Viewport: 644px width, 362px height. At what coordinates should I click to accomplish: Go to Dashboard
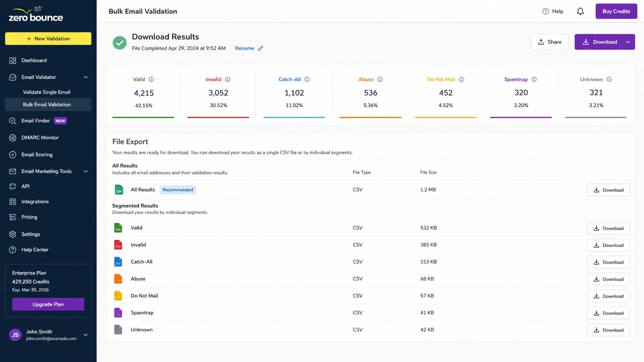coord(34,60)
